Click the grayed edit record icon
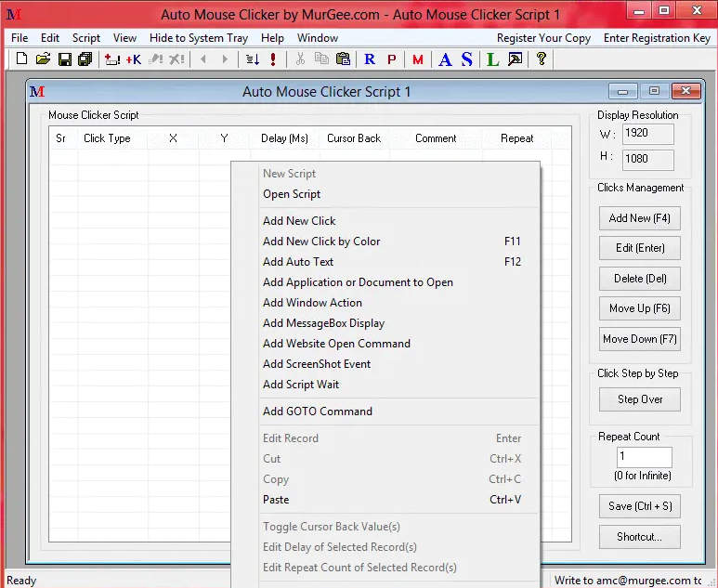Image resolution: width=718 pixels, height=588 pixels. pos(156,59)
